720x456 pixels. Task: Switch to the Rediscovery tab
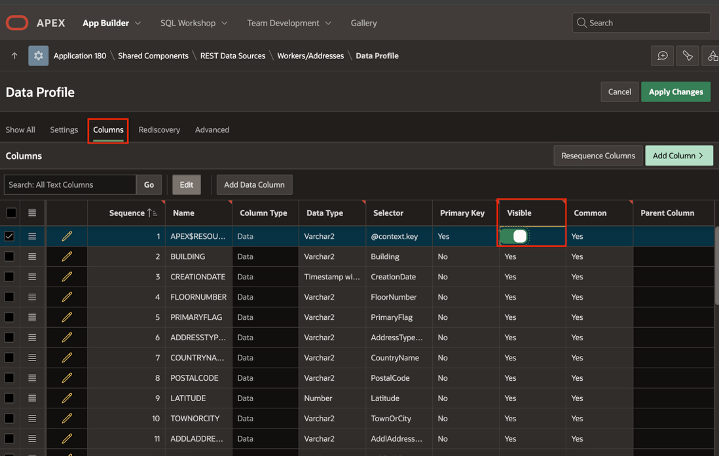160,130
